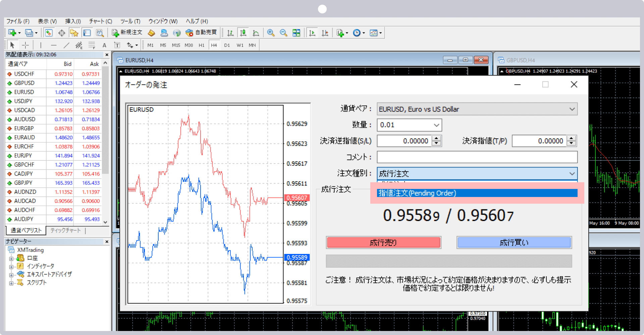The width and height of the screenshot is (644, 335).
Task: Toggle the auto scroll chart icon
Action: coord(312,32)
